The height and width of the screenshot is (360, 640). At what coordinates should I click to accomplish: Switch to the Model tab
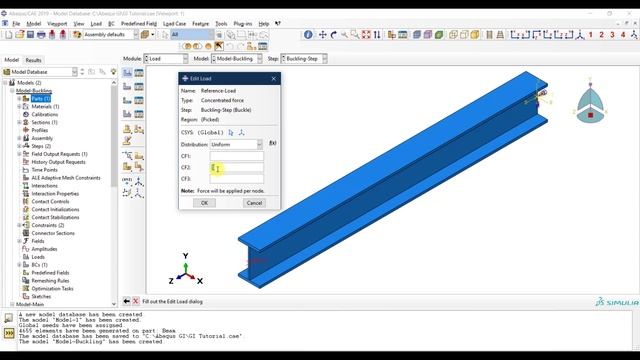coord(11,60)
